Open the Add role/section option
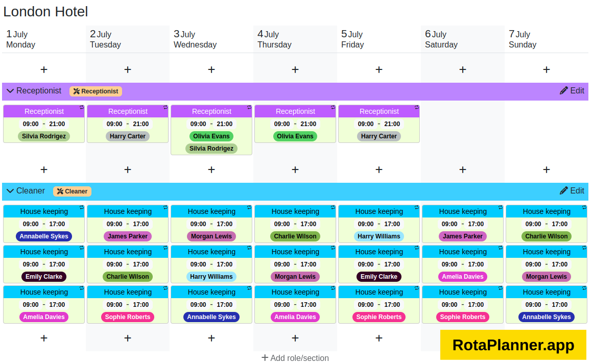Screen dimensions: 593x364 point(295,358)
